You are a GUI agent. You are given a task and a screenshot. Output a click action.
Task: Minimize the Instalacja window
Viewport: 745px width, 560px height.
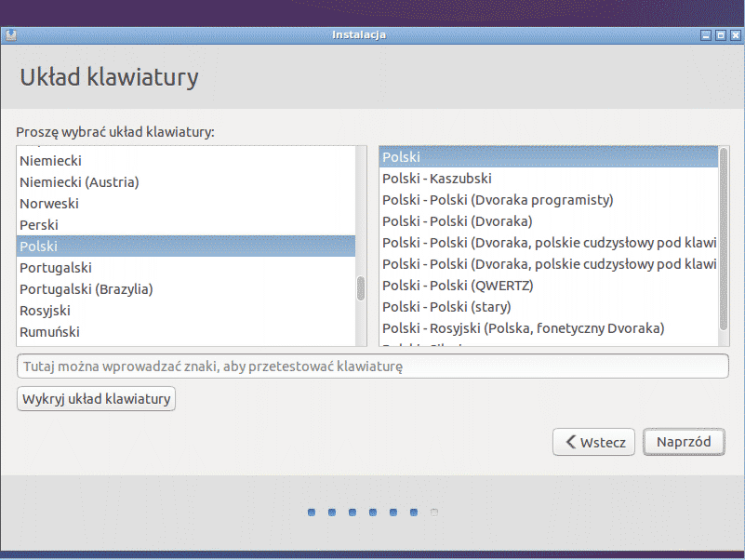tap(707, 35)
